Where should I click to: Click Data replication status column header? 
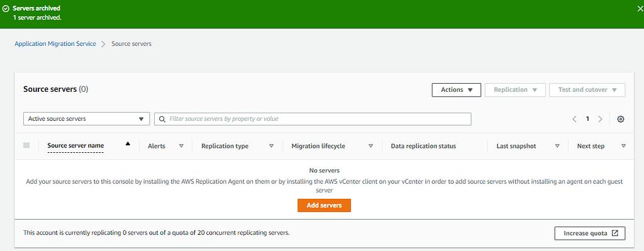(x=423, y=146)
